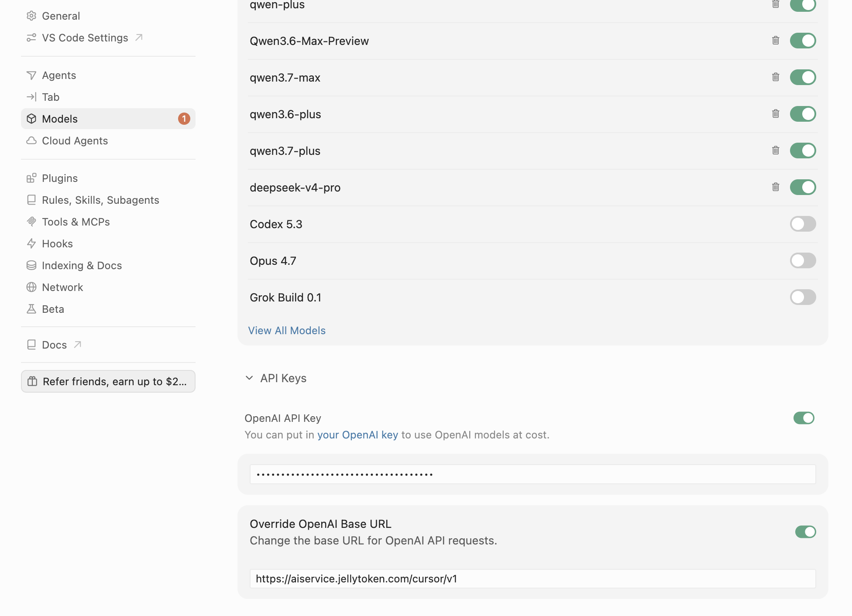Image resolution: width=852 pixels, height=616 pixels.
Task: Click the OpenAI base URL input field
Action: (532, 579)
